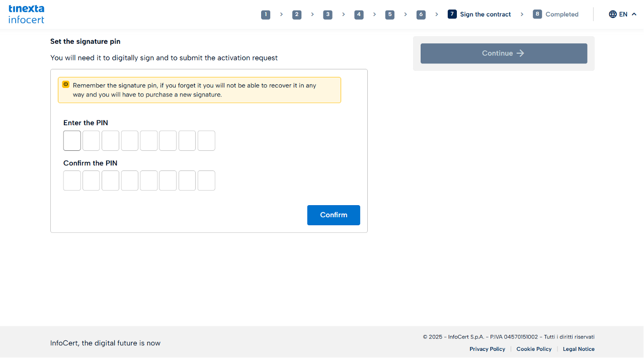Go to step 1 in progress bar
This screenshot has width=644, height=358.
point(266,15)
